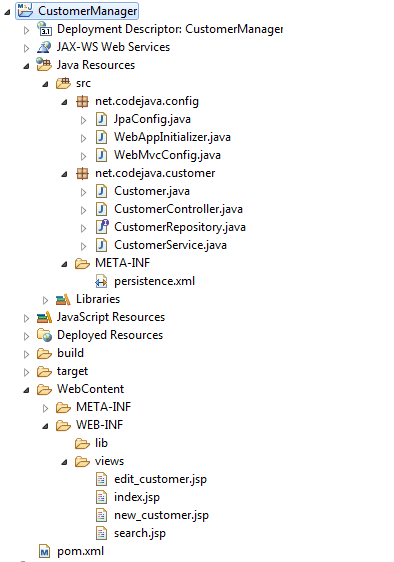Select CustomerService.java in the tree
Screen dimensions: 394x562
coord(170,246)
